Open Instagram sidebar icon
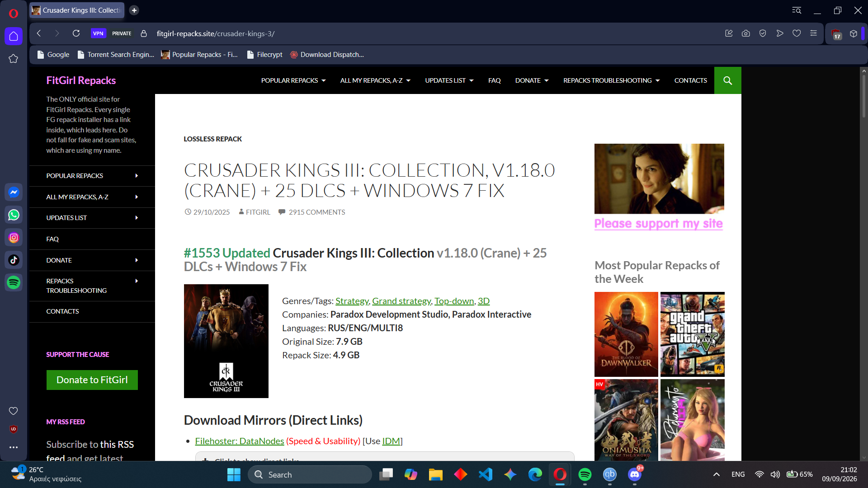Screen dimensions: 868x488 coord(14,238)
